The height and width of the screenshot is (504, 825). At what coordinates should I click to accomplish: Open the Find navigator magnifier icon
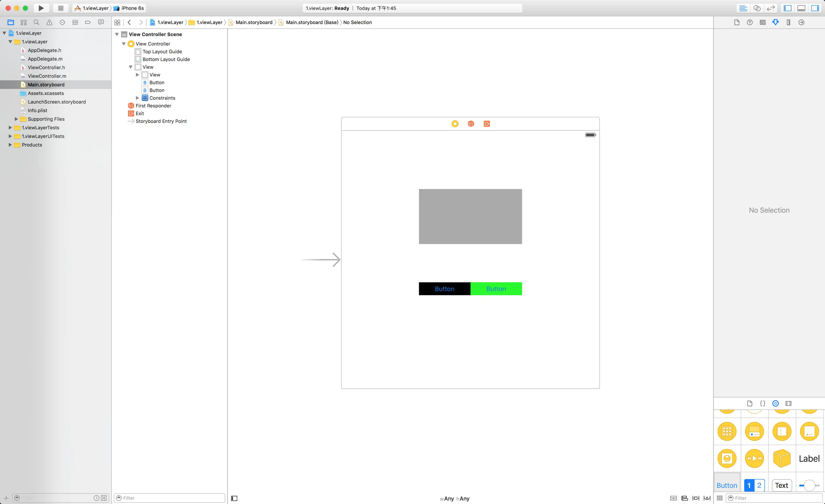[x=37, y=22]
